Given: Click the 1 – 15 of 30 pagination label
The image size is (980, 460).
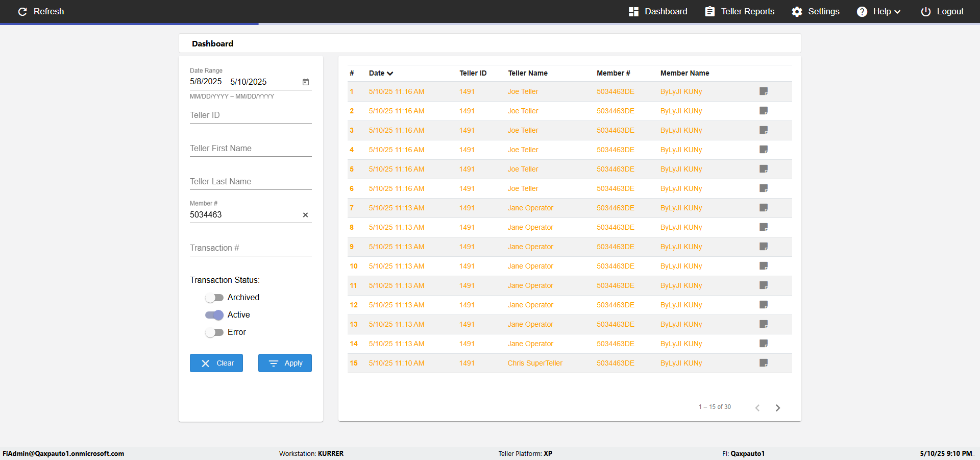Looking at the screenshot, I should 715,407.
